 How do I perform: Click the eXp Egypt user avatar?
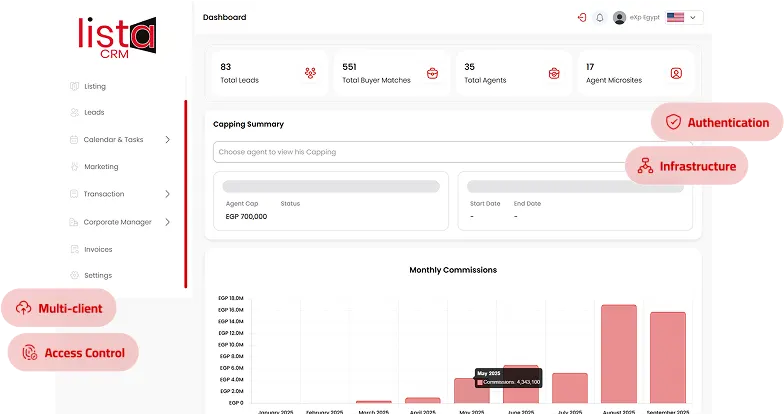point(620,17)
